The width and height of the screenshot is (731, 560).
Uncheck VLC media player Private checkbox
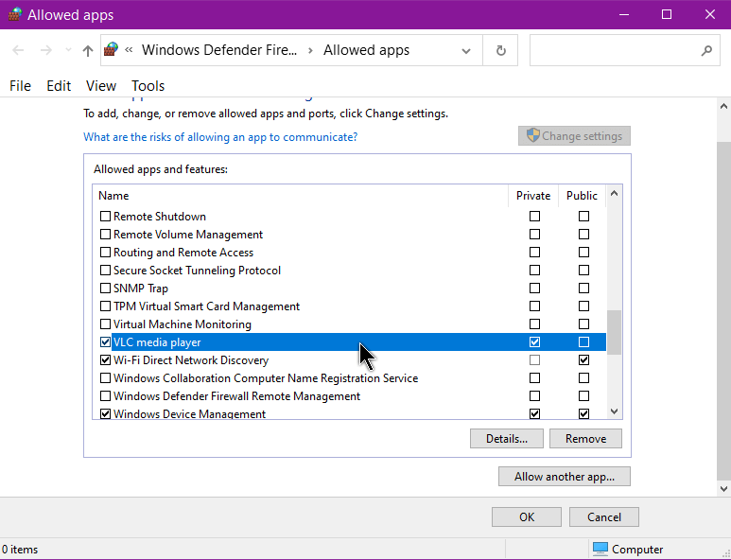coord(534,342)
